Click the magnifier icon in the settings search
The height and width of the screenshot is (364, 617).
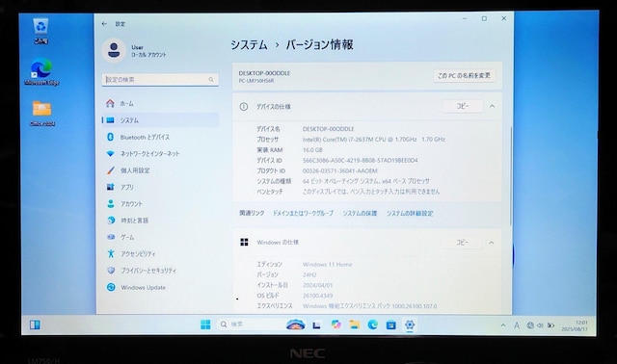[211, 79]
